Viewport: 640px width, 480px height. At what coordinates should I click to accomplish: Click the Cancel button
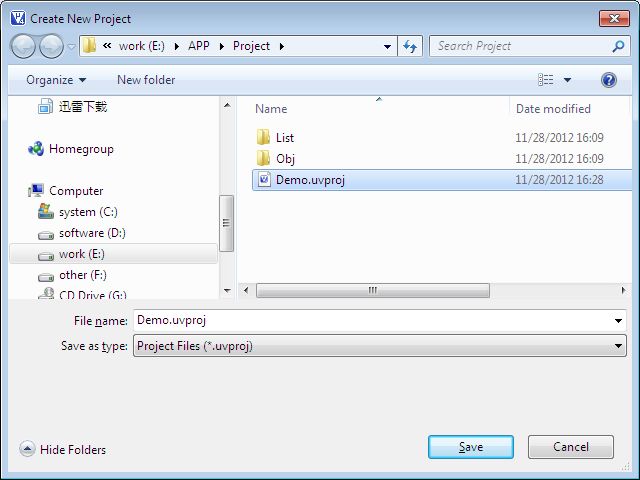click(571, 447)
